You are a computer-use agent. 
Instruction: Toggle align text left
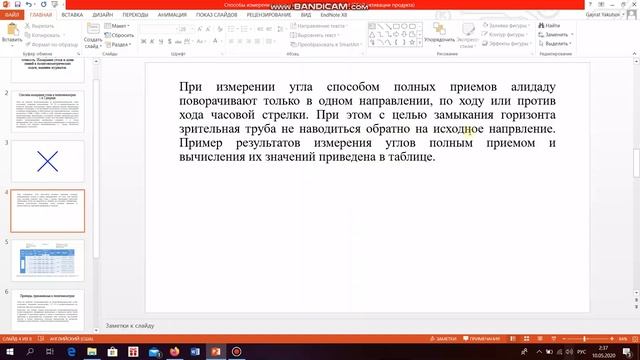click(231, 41)
